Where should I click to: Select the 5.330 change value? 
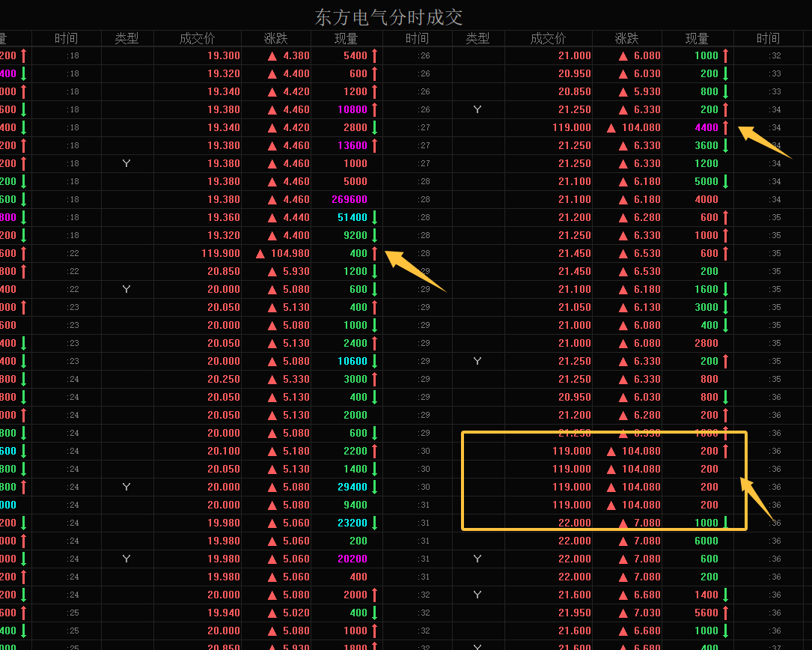pos(296,379)
